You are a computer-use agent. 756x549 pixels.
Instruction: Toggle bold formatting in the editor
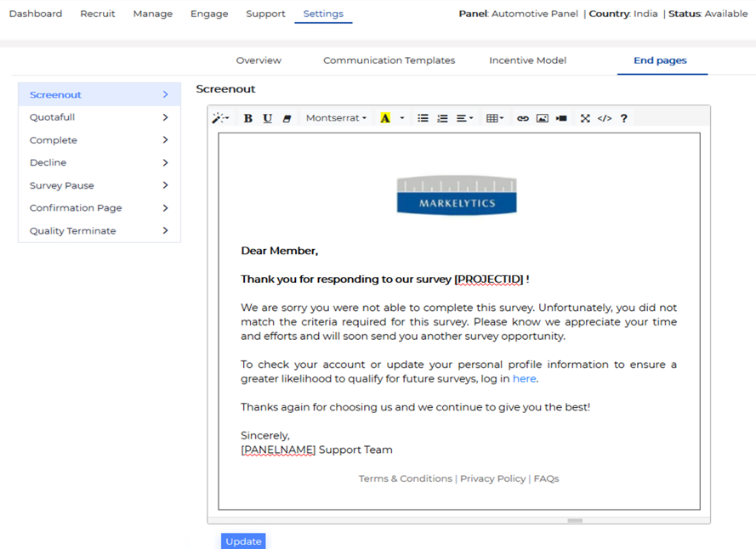pyautogui.click(x=247, y=119)
